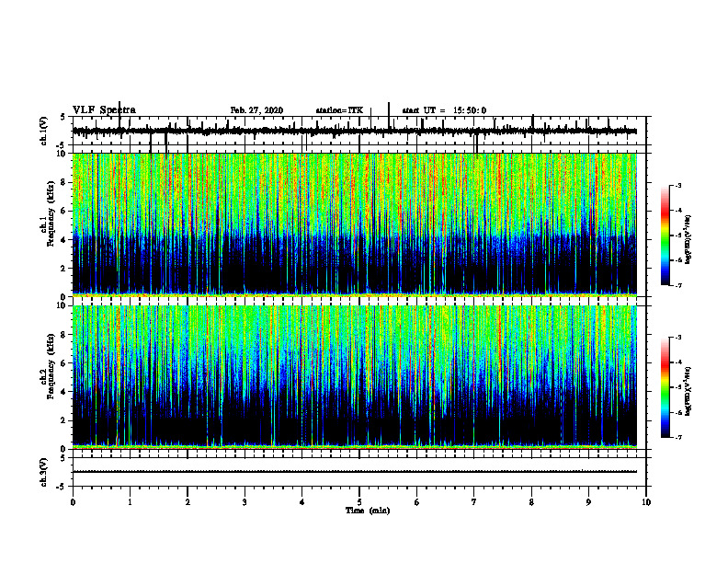Click the "VLF Spectra" title text
This screenshot has width=728, height=563.
click(104, 110)
